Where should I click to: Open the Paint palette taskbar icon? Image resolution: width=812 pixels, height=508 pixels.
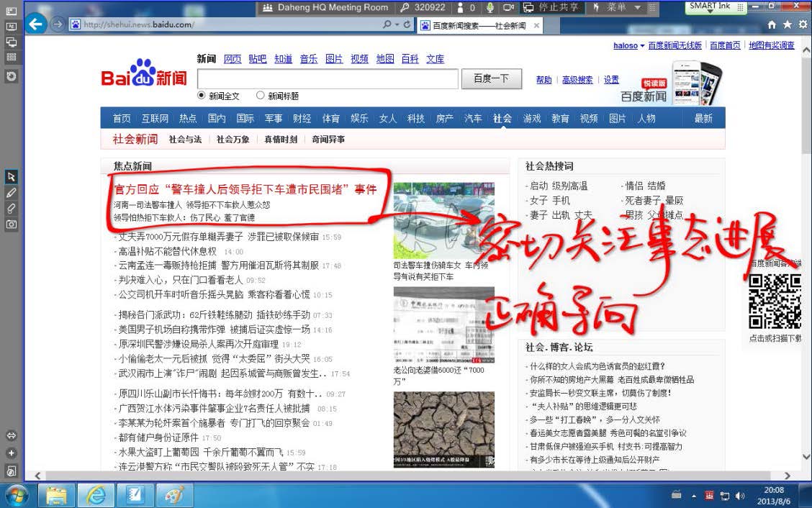point(174,496)
